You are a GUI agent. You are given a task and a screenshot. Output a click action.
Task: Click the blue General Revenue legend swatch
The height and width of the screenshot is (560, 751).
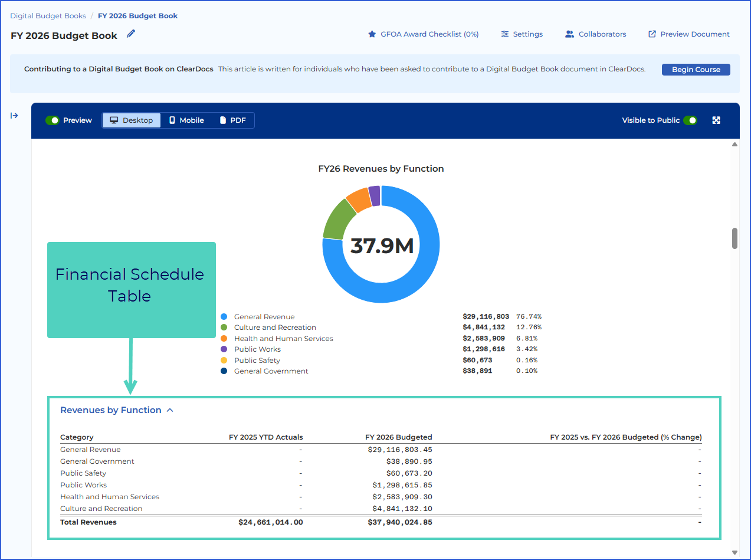point(224,317)
